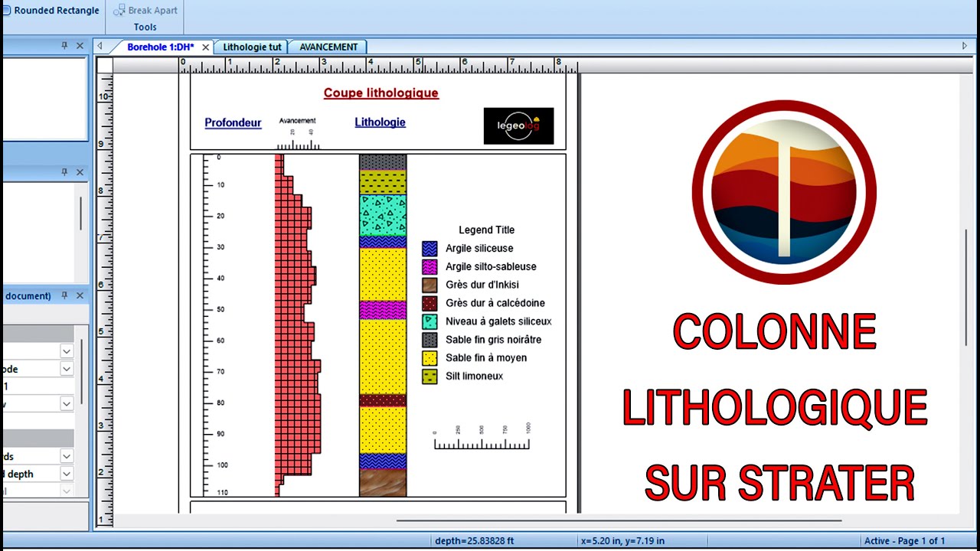Pin the '(document)' properties panel
This screenshot has height=551, width=980.
tap(64, 295)
